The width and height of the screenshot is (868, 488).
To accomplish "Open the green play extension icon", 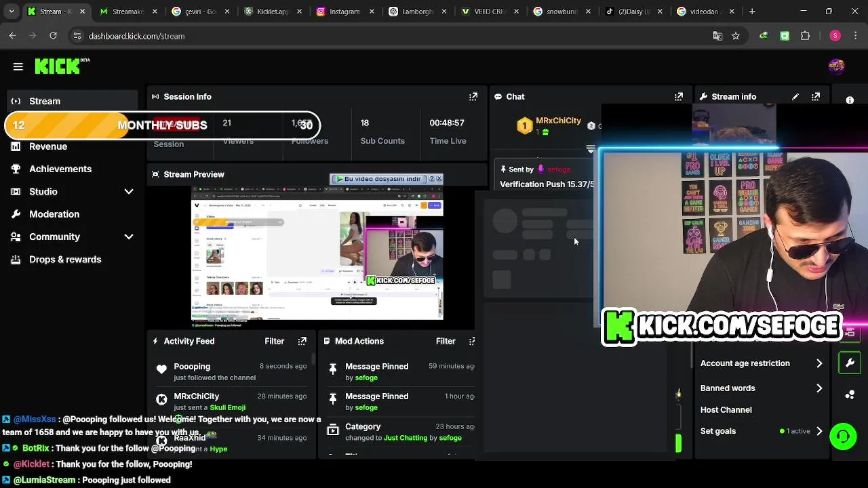I will [785, 36].
